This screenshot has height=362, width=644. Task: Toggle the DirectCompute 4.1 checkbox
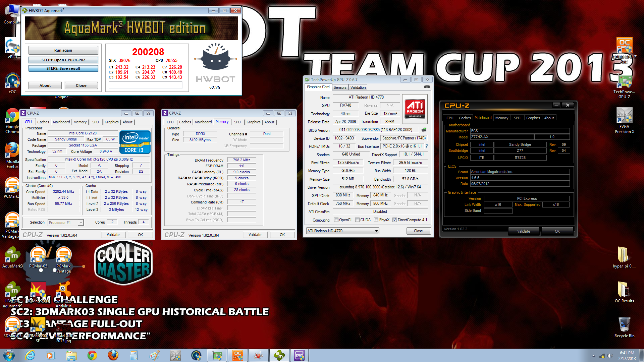(x=395, y=220)
